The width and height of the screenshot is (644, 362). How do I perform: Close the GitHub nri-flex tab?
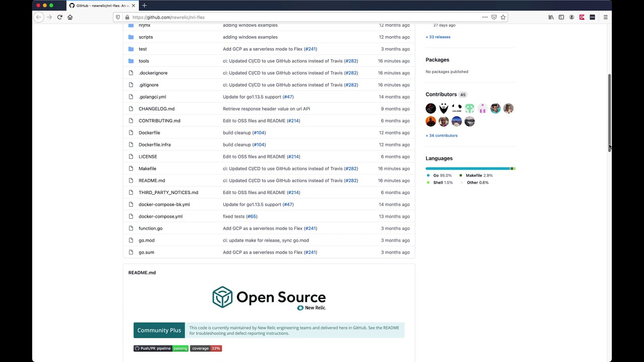pos(133,6)
